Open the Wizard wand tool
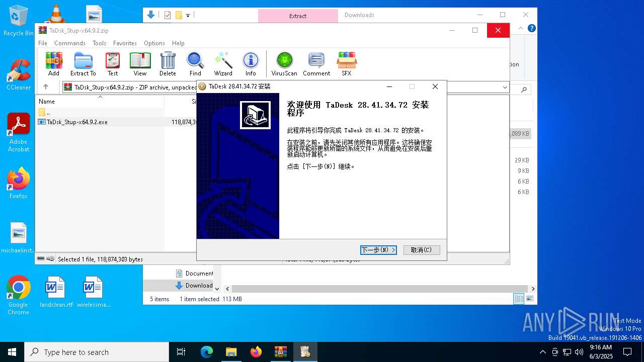 click(223, 64)
